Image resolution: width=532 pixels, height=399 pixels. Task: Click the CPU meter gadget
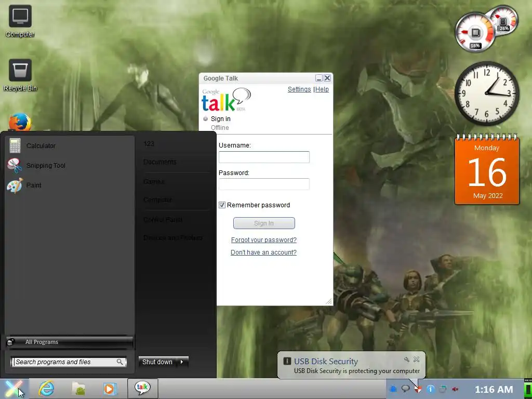[475, 33]
